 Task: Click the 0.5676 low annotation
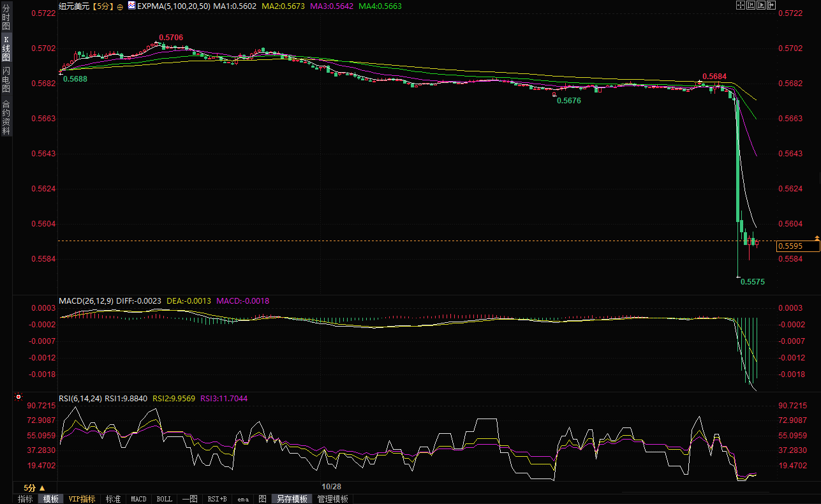(568, 100)
